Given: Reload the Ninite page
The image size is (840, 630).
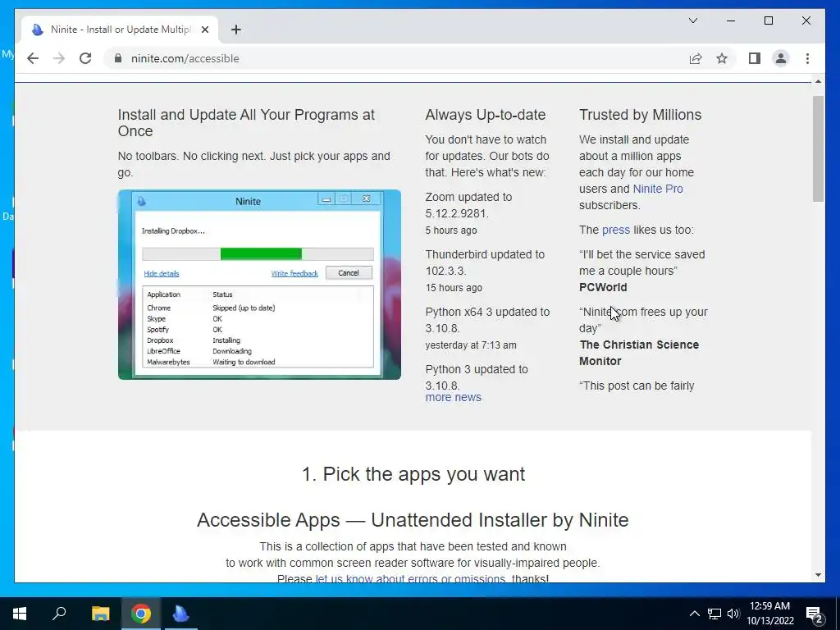Looking at the screenshot, I should pyautogui.click(x=85, y=58).
